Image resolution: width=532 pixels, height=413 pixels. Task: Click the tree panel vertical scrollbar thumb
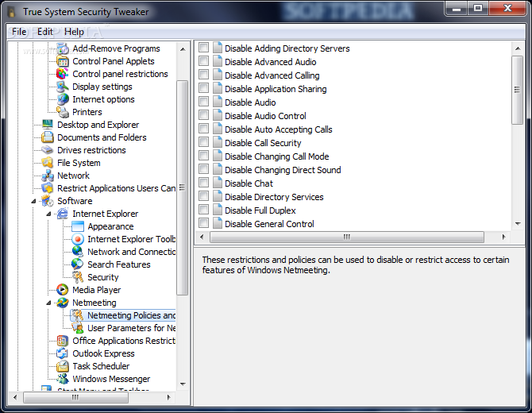183,187
